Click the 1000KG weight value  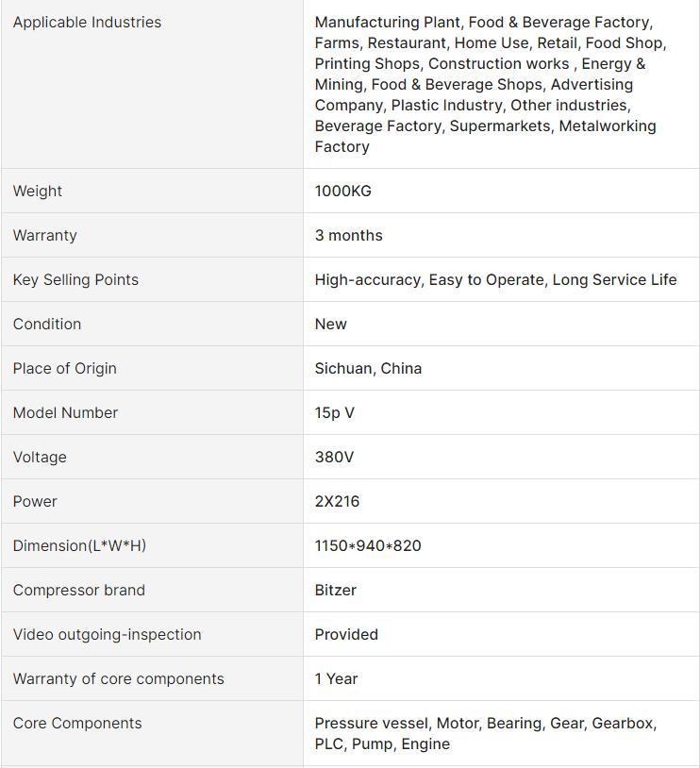(343, 191)
